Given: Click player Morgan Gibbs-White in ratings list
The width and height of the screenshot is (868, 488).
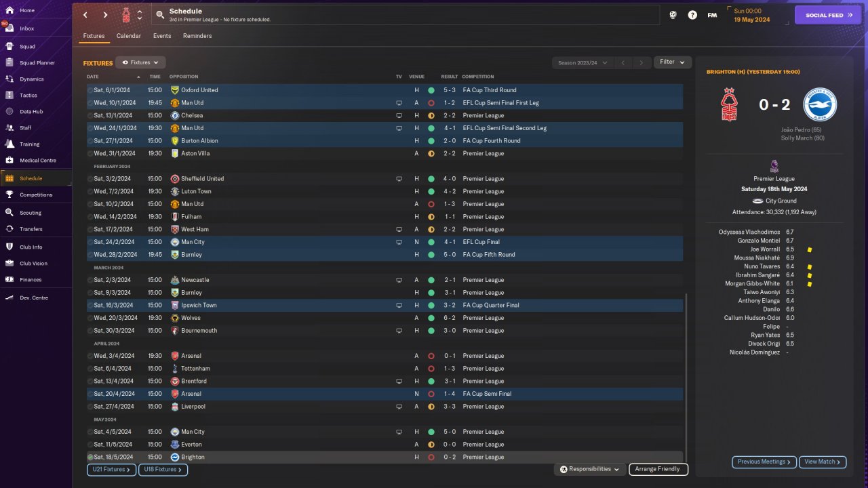Looking at the screenshot, I should click(x=753, y=283).
